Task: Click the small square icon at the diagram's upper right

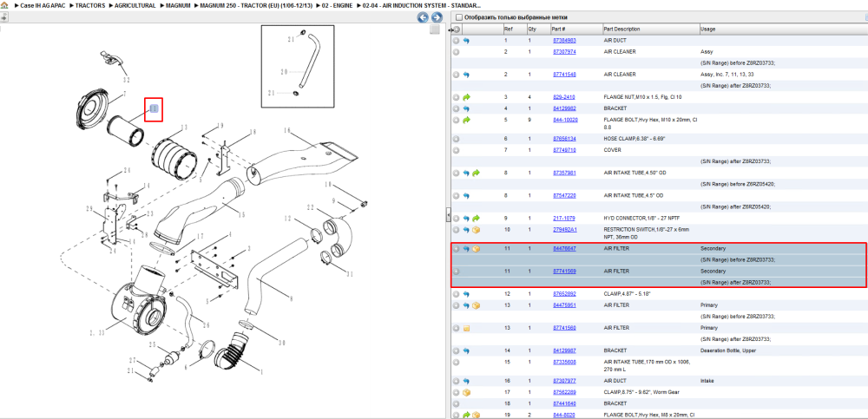Action: [x=435, y=29]
